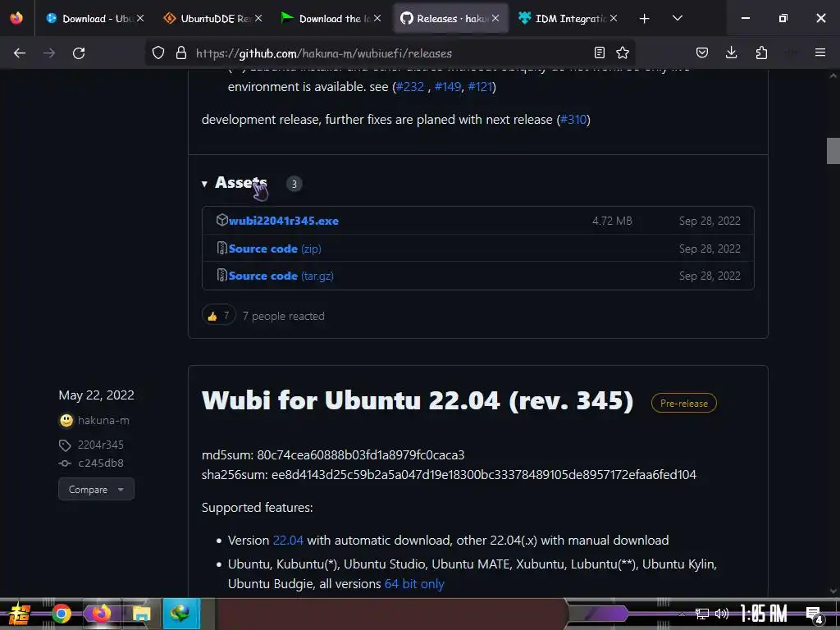
Task: Open the Firefox downloads panel
Action: pos(731,52)
